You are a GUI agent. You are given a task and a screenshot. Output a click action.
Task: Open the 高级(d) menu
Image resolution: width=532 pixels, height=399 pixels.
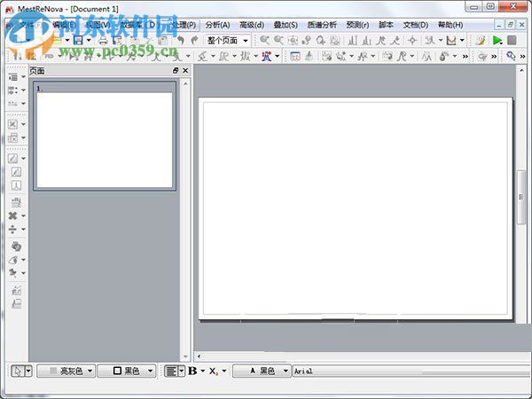252,25
